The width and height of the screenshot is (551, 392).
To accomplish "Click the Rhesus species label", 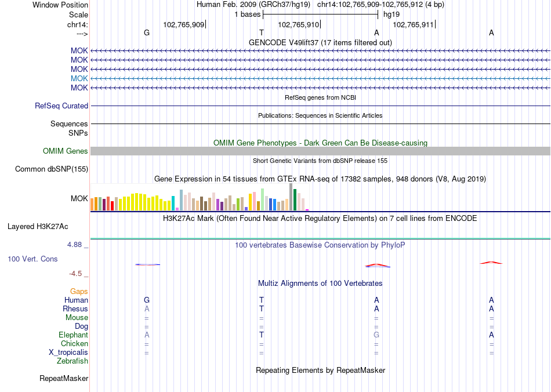I will (75, 308).
